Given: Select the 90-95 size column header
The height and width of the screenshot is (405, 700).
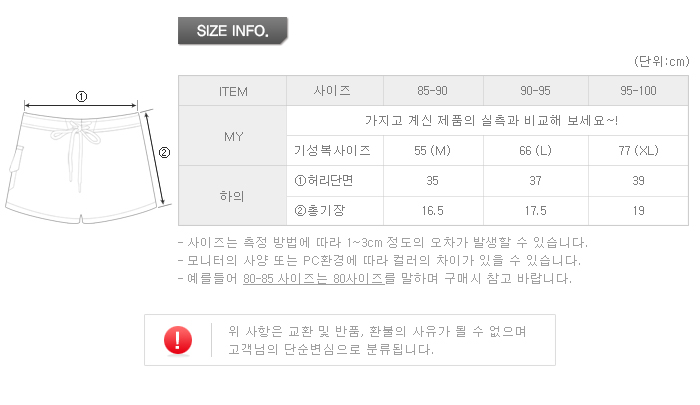Looking at the screenshot, I should [535, 91].
